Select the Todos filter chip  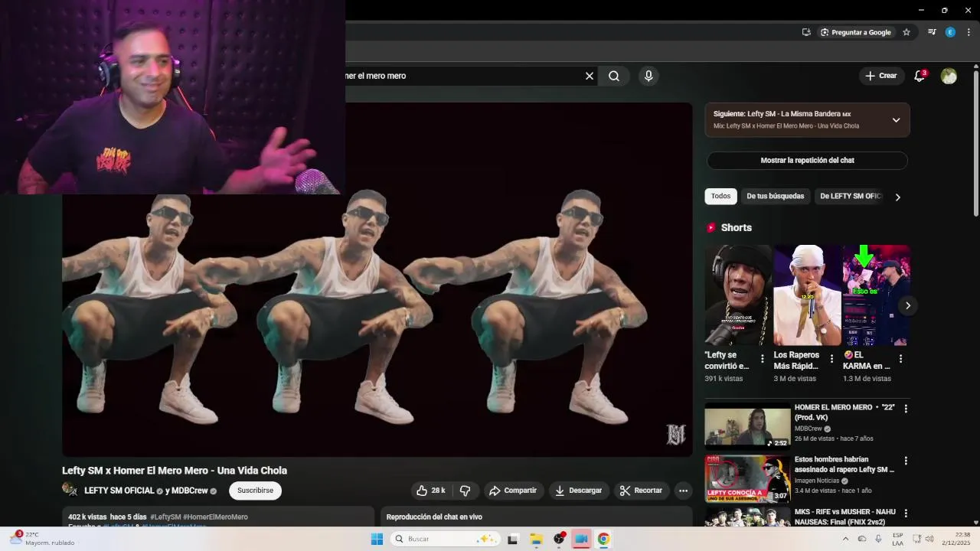[720, 197]
